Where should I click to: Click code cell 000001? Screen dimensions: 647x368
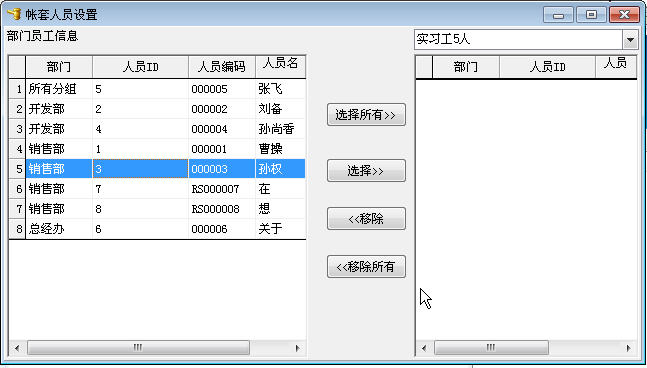[222, 149]
